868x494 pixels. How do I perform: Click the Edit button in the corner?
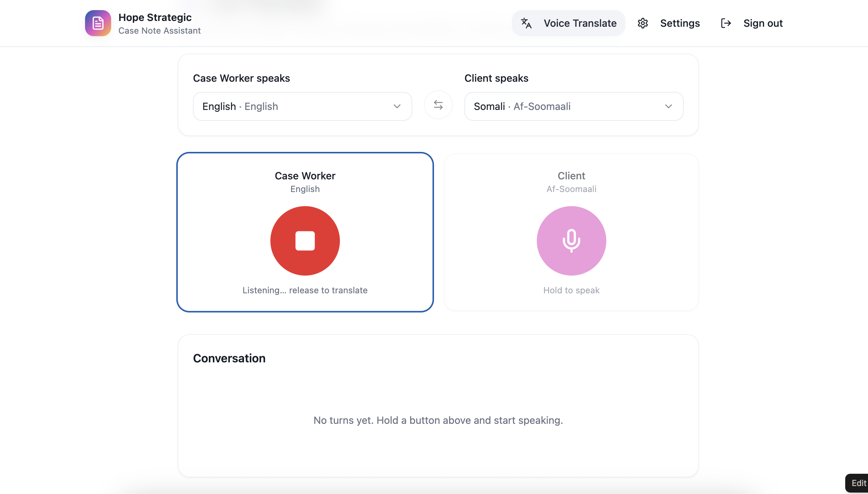858,483
